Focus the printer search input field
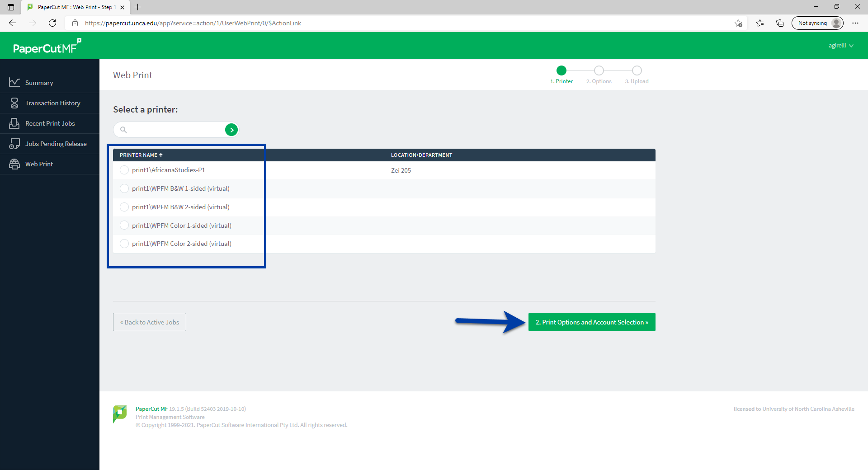The height and width of the screenshot is (470, 868). (x=174, y=130)
